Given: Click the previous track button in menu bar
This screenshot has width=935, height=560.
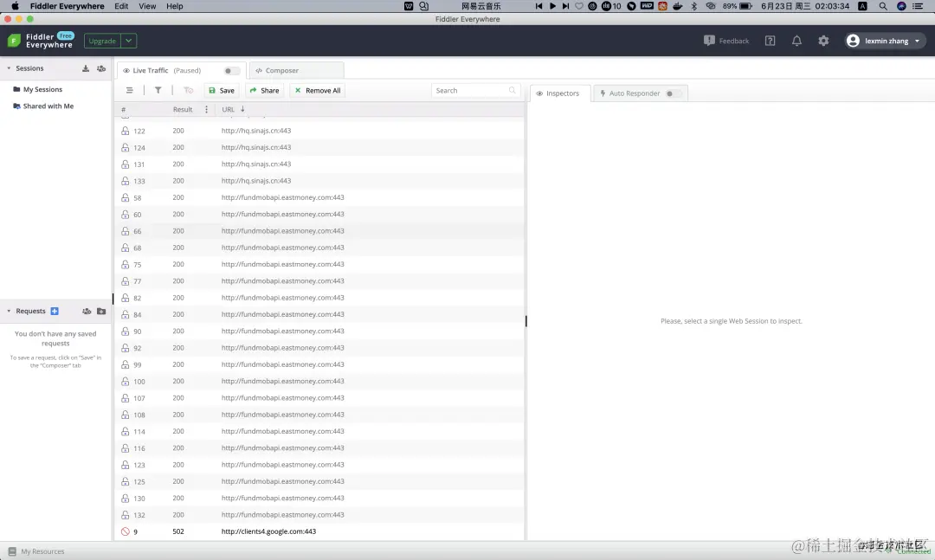Looking at the screenshot, I should point(538,6).
